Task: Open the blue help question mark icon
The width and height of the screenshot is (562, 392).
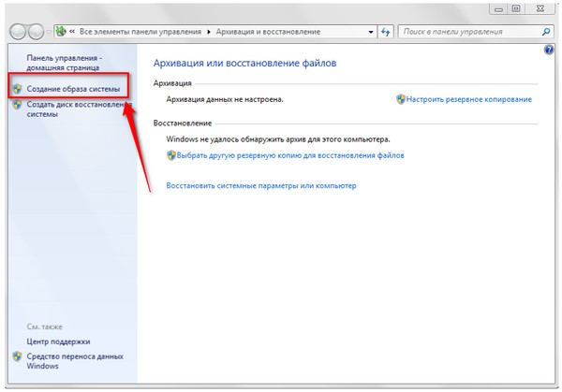Action: (x=549, y=50)
